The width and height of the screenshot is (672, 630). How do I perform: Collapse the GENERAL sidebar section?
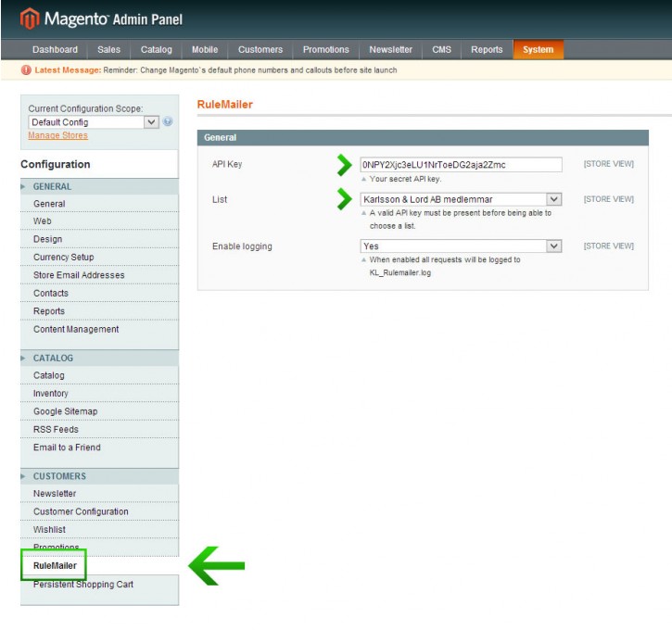[x=99, y=187]
